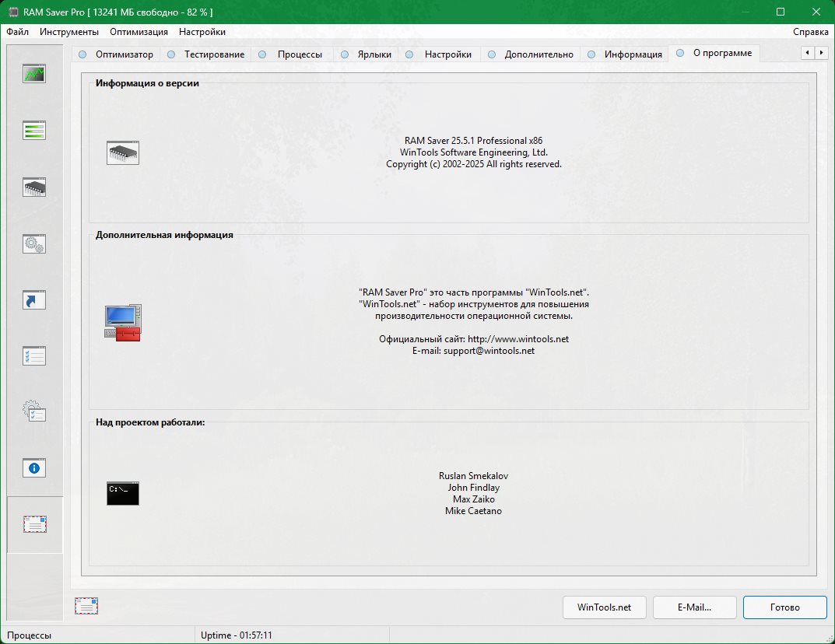Click the Готово button

(785, 607)
